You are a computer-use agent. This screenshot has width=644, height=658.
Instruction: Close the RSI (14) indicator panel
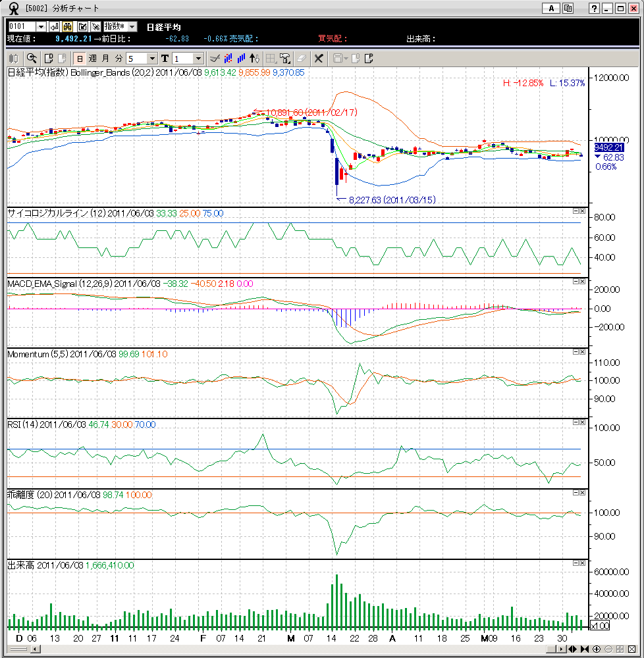[582, 422]
